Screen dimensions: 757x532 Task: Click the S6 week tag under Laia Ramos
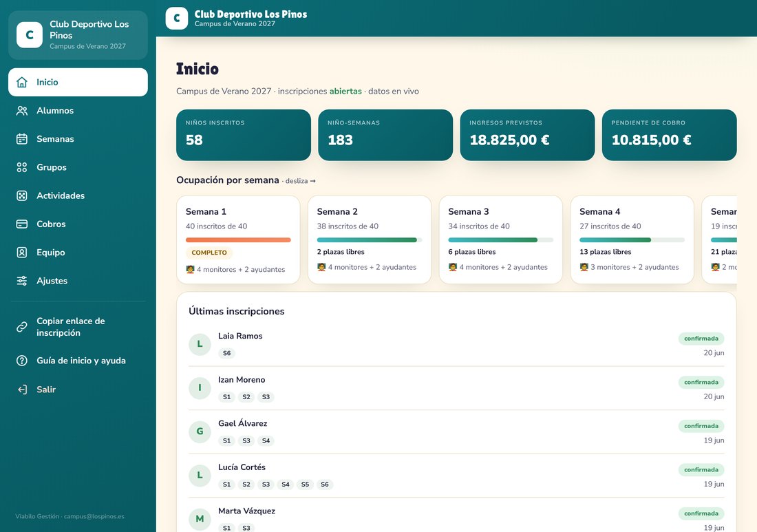click(227, 353)
